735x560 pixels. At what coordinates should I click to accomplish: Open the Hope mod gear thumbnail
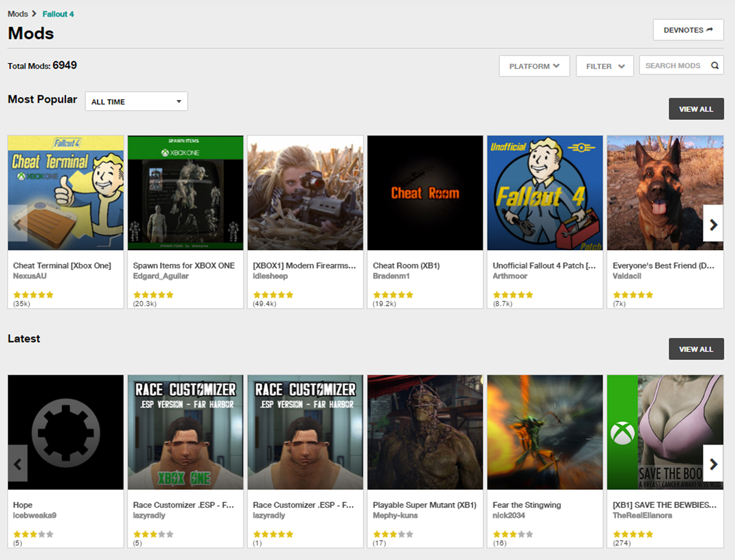tap(66, 432)
